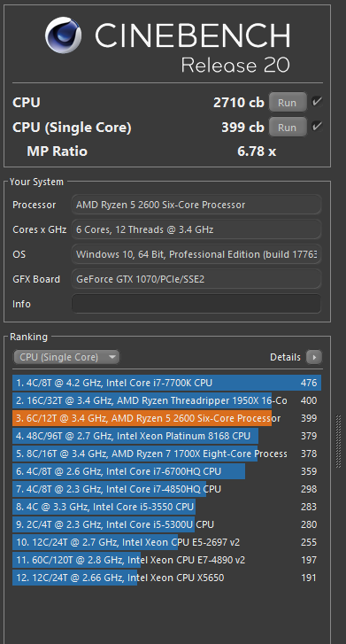Select the Xeon Platinum 8168 ranking row
The width and height of the screenshot is (346, 644).
pos(166,436)
